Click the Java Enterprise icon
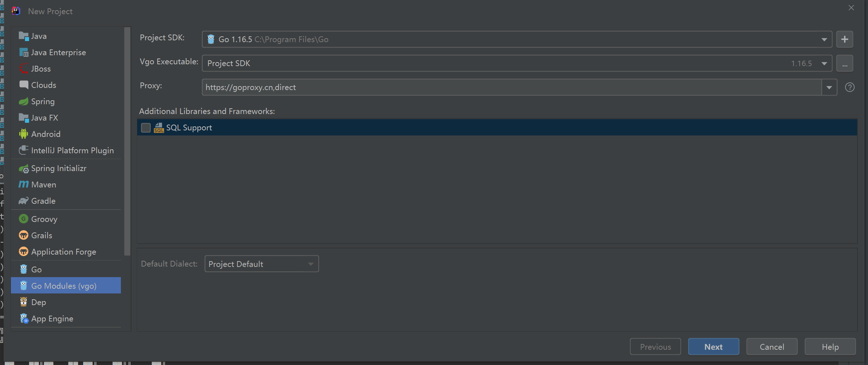This screenshot has width=868, height=365. 24,52
